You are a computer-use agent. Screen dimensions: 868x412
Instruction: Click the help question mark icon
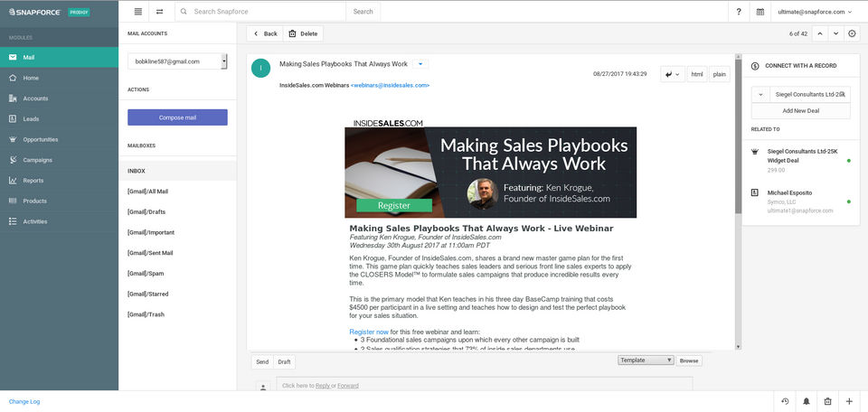(739, 11)
